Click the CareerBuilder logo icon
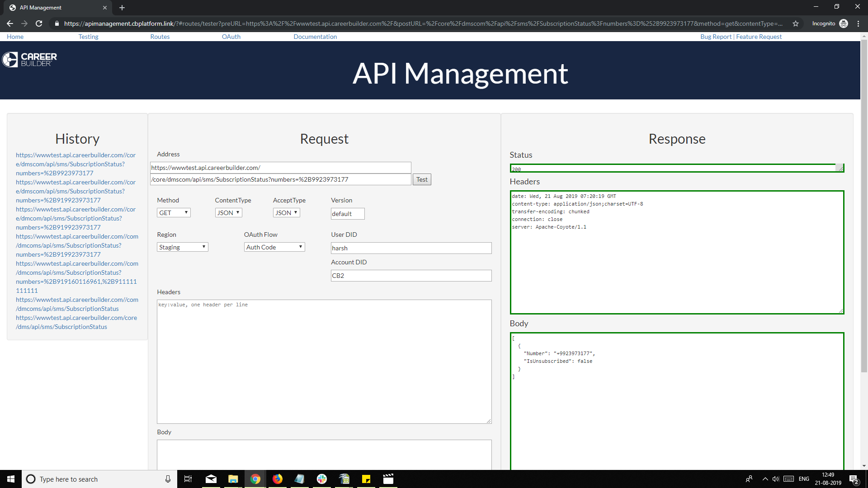Image resolution: width=868 pixels, height=488 pixels. [10, 60]
